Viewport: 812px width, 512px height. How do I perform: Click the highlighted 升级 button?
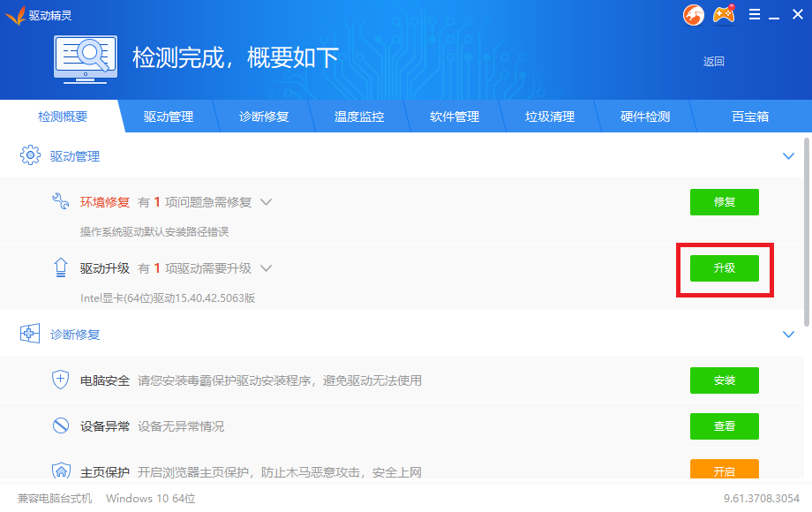[x=724, y=268]
